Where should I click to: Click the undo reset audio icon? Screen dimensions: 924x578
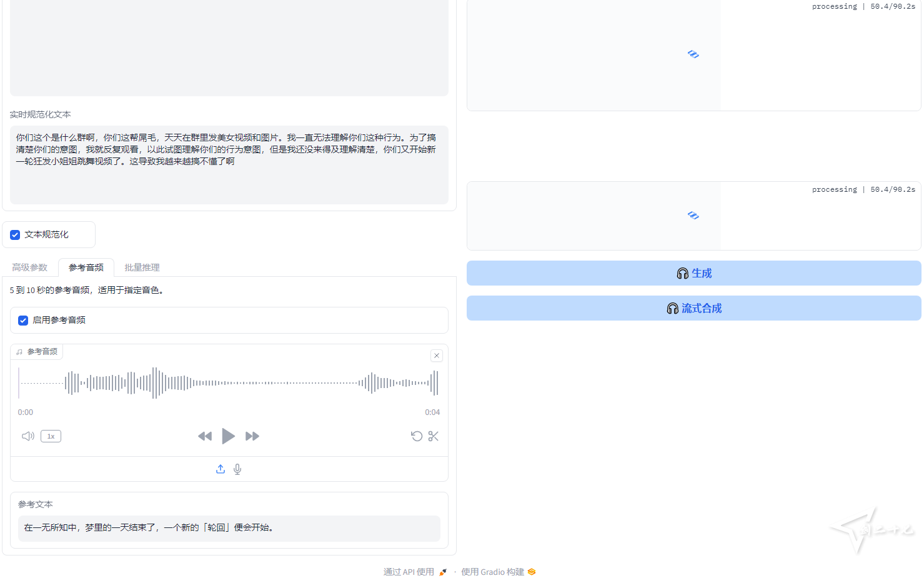pyautogui.click(x=417, y=436)
